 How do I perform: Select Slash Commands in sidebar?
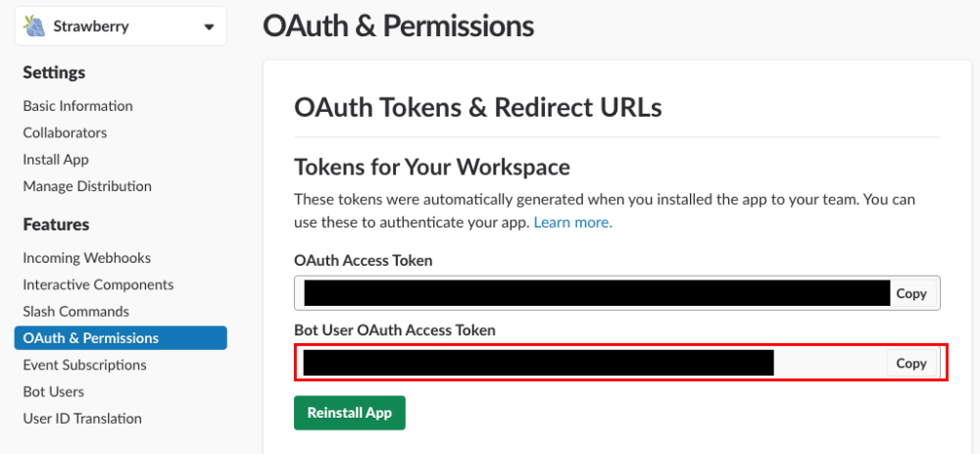point(76,311)
